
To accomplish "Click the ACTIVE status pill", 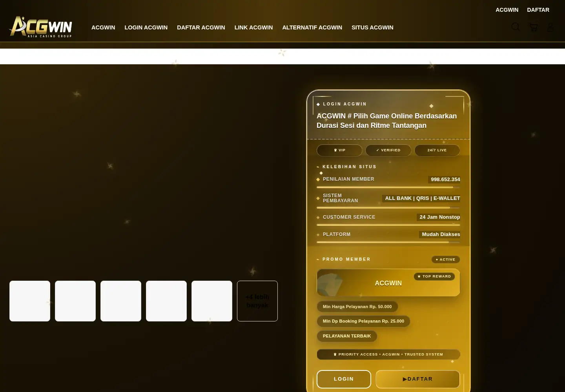I will click(446, 260).
